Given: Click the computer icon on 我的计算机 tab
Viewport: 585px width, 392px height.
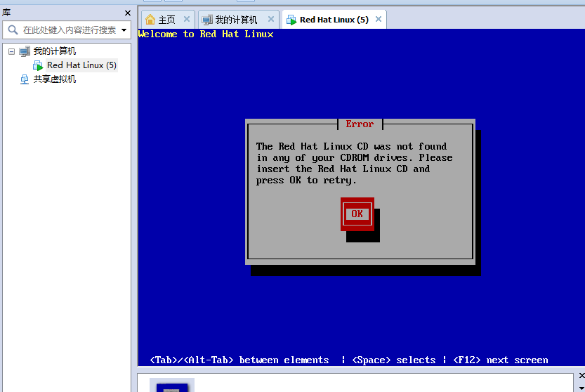Looking at the screenshot, I should [x=207, y=20].
